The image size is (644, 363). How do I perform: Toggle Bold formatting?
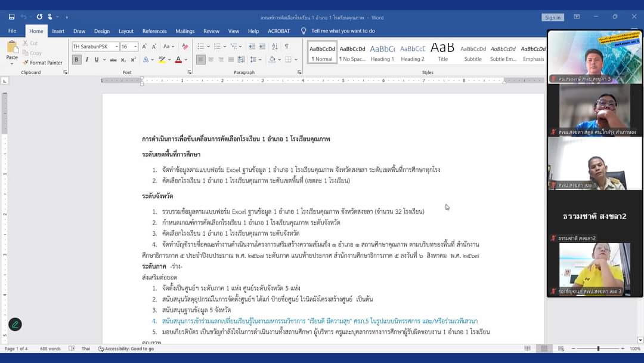pyautogui.click(x=76, y=60)
